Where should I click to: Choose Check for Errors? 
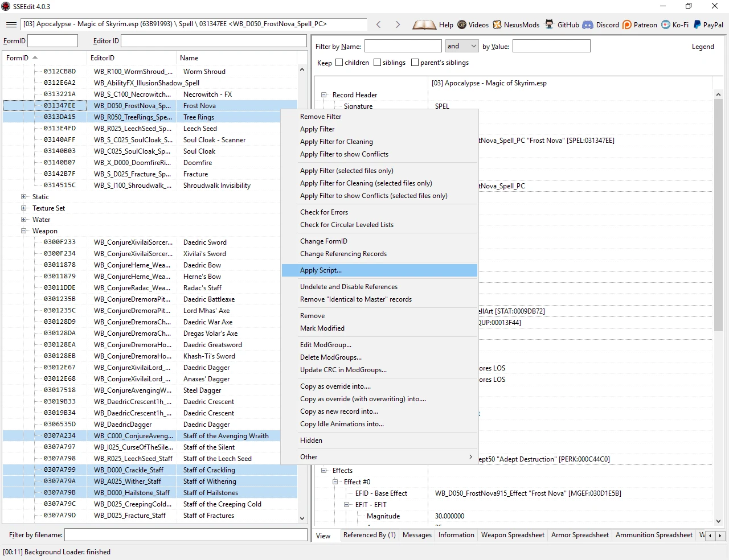coord(379,212)
